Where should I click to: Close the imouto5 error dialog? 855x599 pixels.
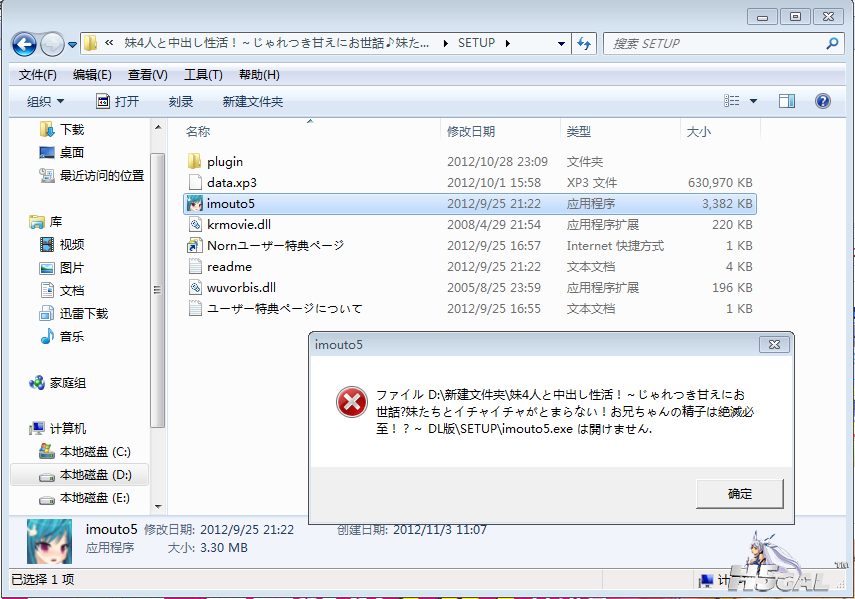point(771,345)
